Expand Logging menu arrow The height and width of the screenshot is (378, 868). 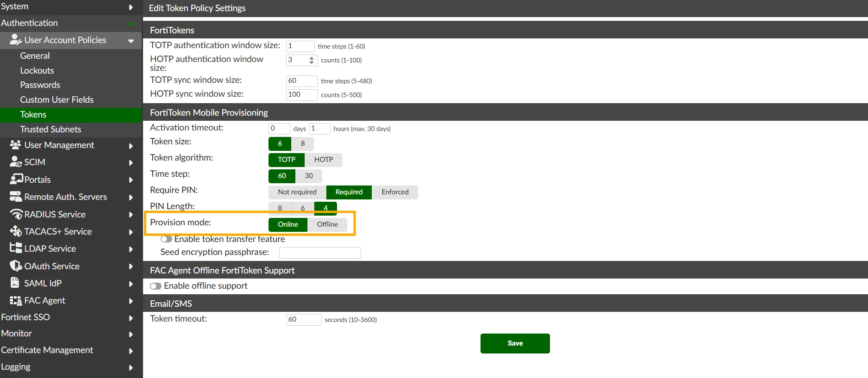pyautogui.click(x=131, y=368)
